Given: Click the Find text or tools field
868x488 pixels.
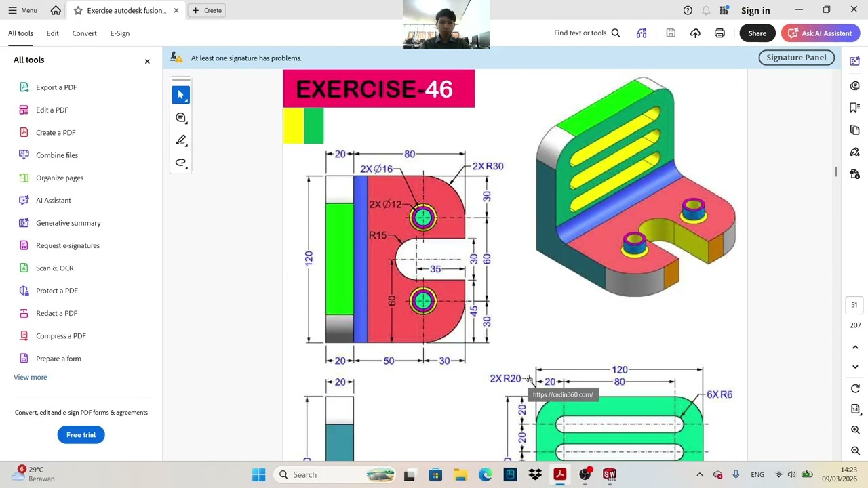Looking at the screenshot, I should point(580,33).
